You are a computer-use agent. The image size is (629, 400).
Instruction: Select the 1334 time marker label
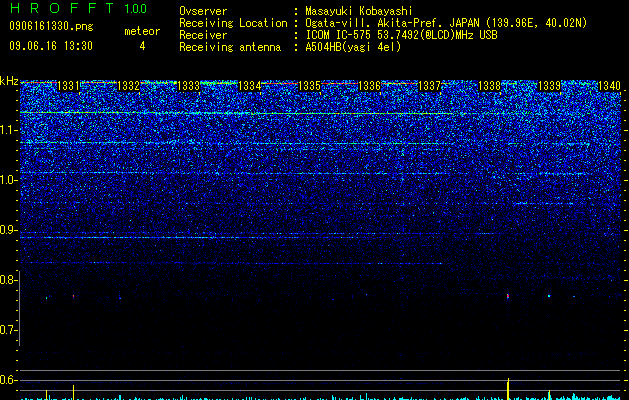click(250, 86)
